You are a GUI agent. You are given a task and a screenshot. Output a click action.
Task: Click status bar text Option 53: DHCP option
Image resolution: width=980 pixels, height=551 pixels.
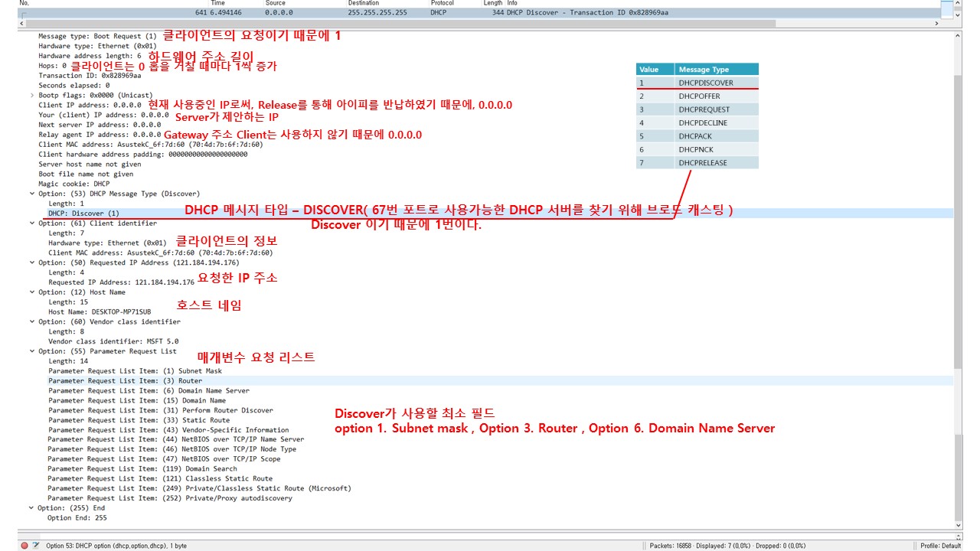pos(116,546)
